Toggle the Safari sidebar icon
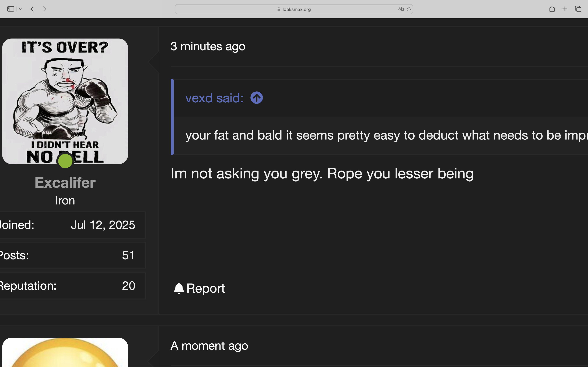This screenshot has height=367, width=588. tap(10, 9)
